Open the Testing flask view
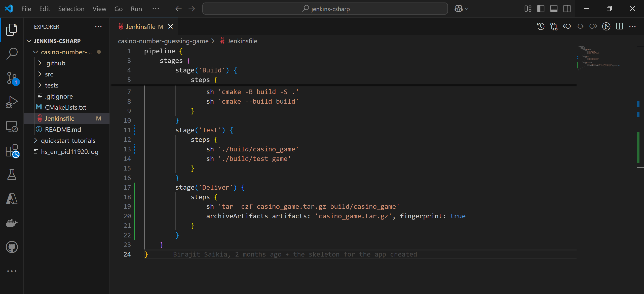The width and height of the screenshot is (644, 294). 12,174
